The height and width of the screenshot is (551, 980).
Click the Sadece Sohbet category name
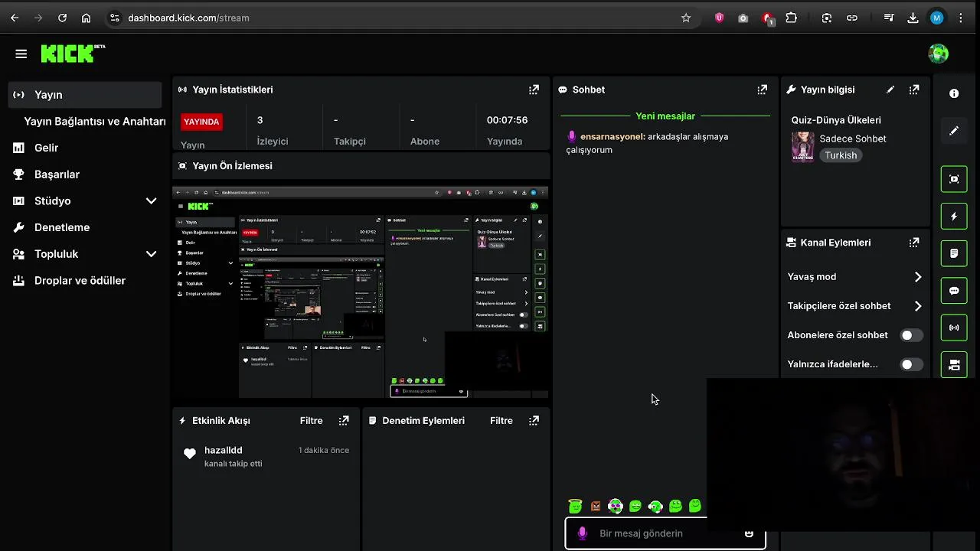853,139
